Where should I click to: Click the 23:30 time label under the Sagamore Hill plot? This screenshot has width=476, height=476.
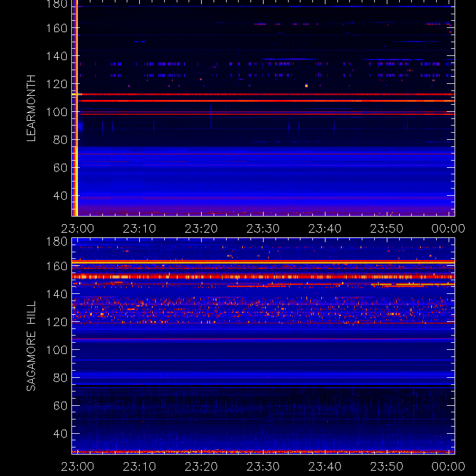pyautogui.click(x=263, y=466)
